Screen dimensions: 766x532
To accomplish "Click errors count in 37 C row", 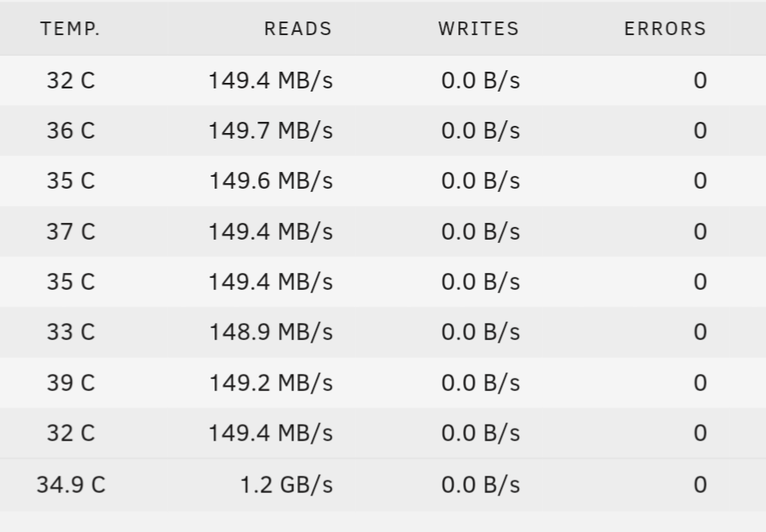I will coord(700,231).
